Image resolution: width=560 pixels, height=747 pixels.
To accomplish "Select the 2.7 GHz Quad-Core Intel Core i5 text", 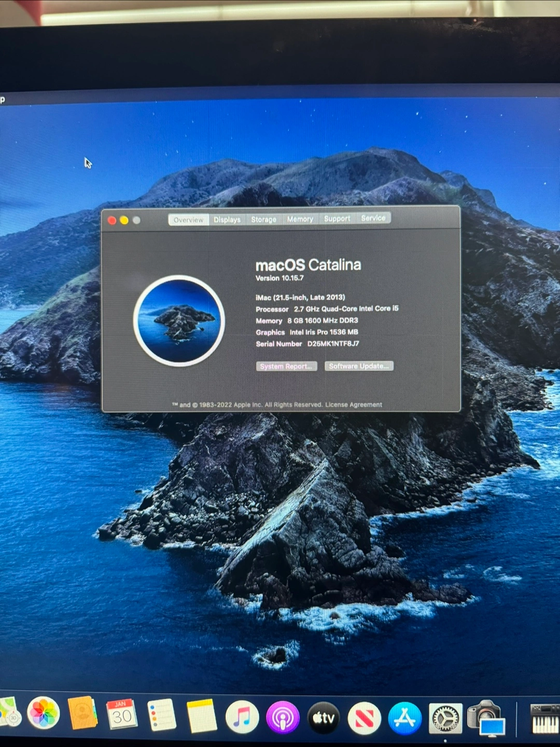I will 346,309.
